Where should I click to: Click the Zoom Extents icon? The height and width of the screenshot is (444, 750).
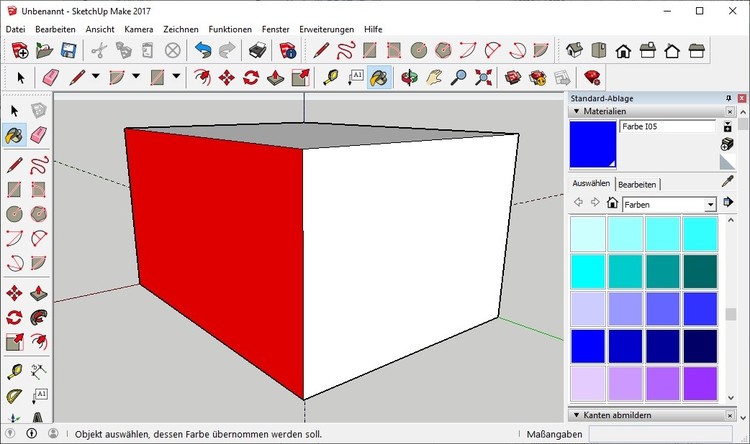(x=483, y=78)
